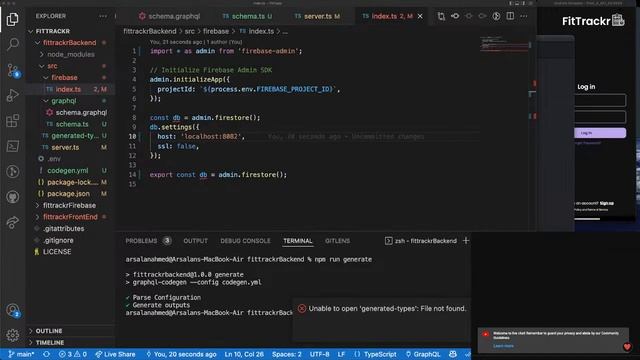Switch to schema.ts editor tab
Viewport: 640px width, 360px height.
pos(247,16)
